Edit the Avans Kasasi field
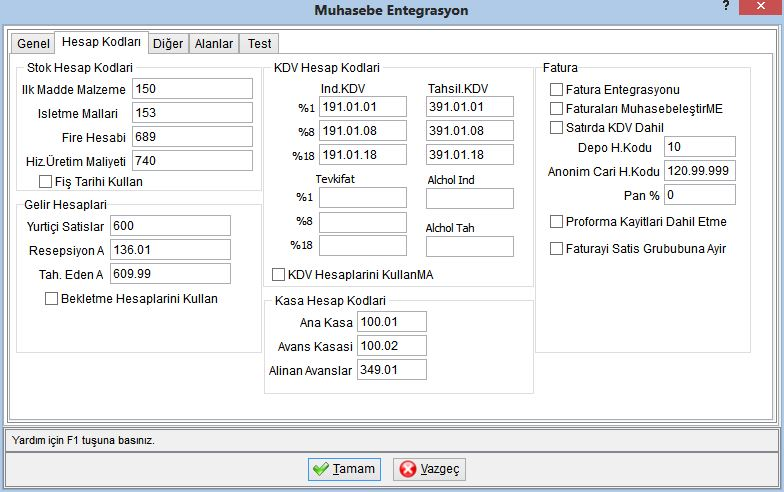Viewport: 784px width, 492px height. coord(392,346)
